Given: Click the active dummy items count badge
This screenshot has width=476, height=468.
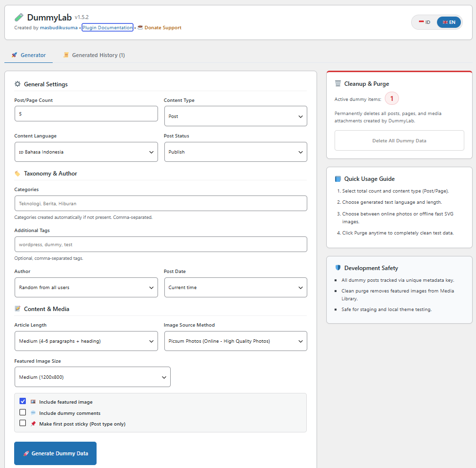Looking at the screenshot, I should [392, 98].
